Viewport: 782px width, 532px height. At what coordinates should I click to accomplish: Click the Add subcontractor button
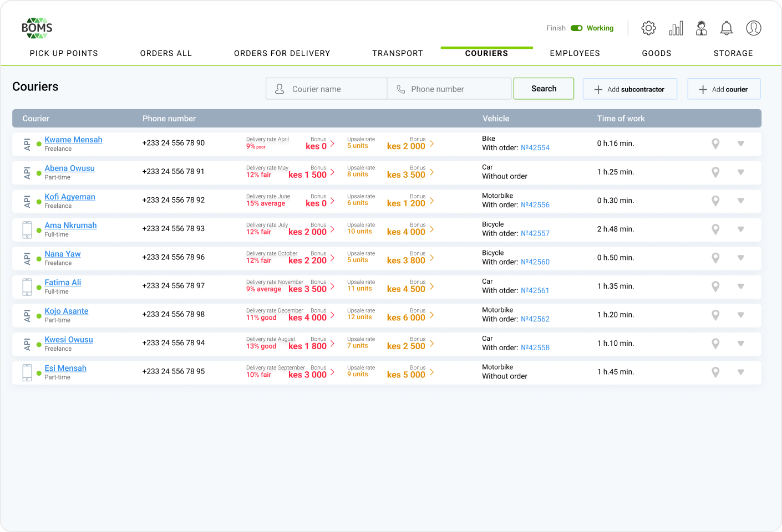click(x=629, y=89)
